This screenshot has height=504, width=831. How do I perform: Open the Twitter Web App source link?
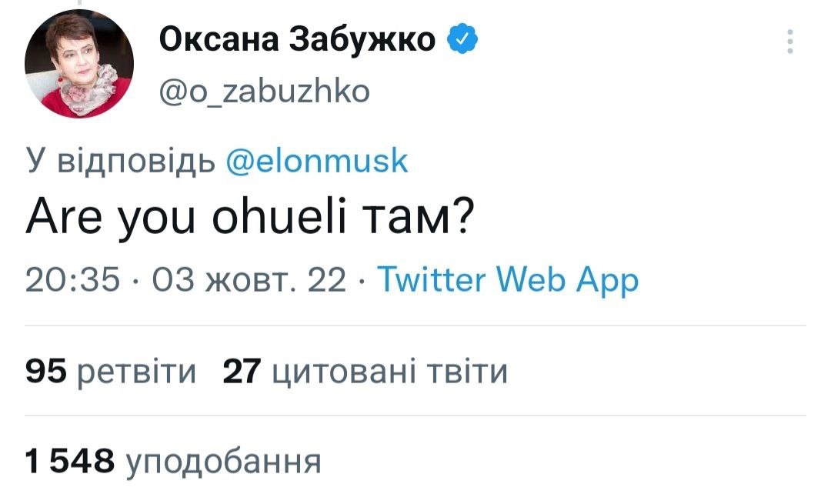pyautogui.click(x=511, y=282)
